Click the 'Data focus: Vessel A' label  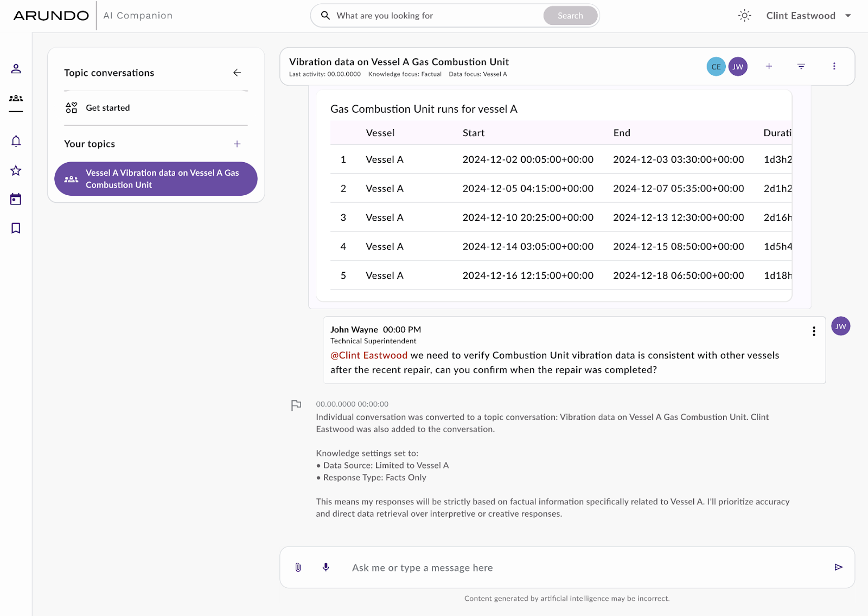tap(478, 74)
